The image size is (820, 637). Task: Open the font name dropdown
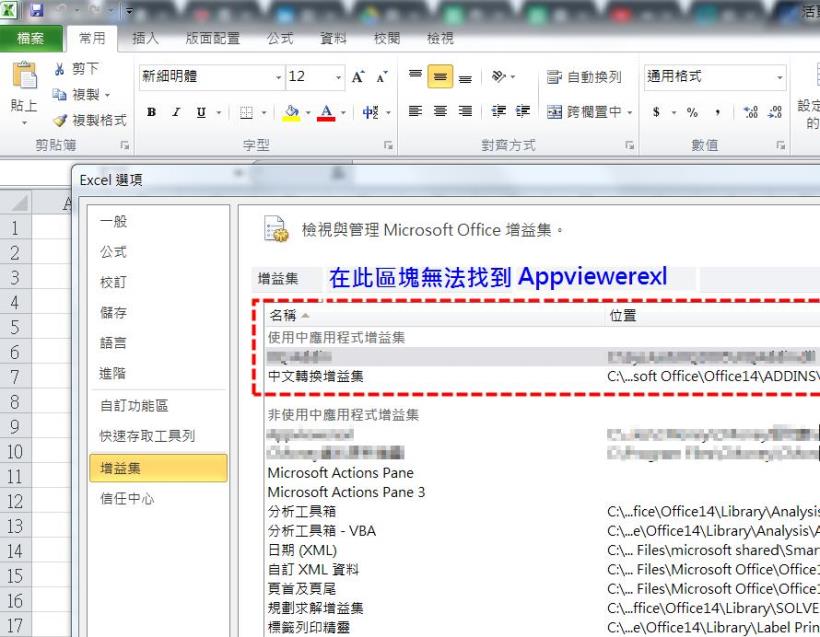(x=278, y=77)
